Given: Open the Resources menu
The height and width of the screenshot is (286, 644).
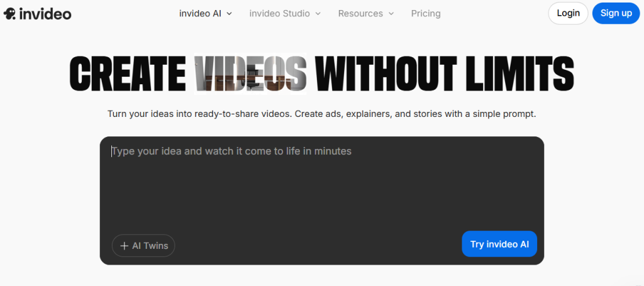Looking at the screenshot, I should point(360,13).
